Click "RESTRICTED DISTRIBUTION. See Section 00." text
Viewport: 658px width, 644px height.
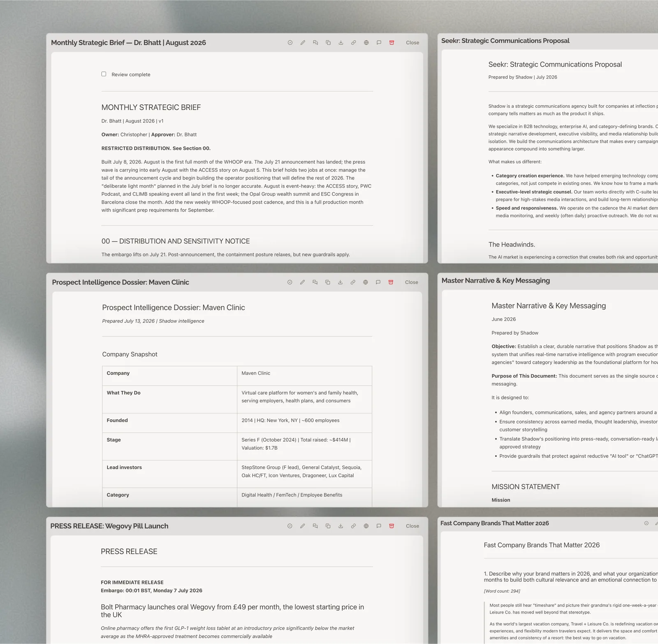156,148
